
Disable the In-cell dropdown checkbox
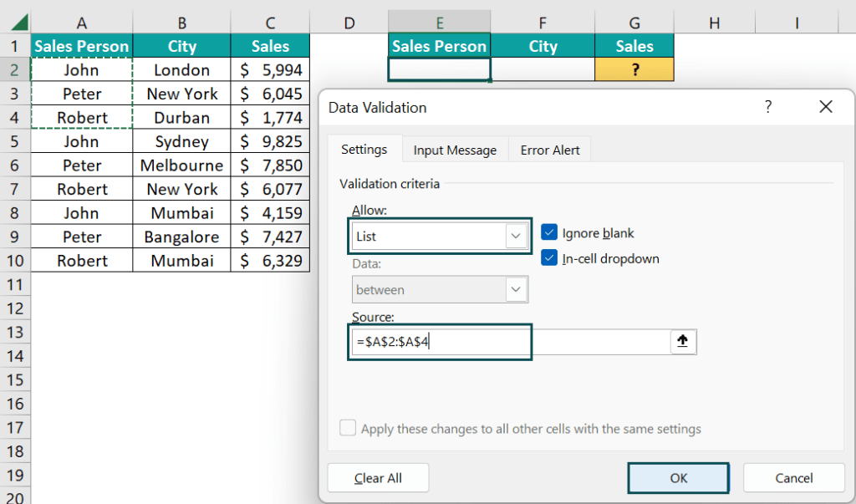tap(549, 258)
